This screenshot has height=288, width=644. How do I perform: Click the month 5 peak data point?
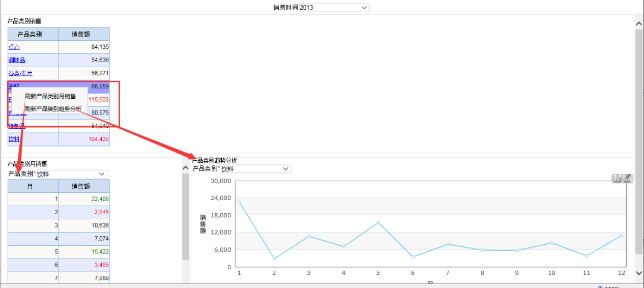pyautogui.click(x=378, y=222)
